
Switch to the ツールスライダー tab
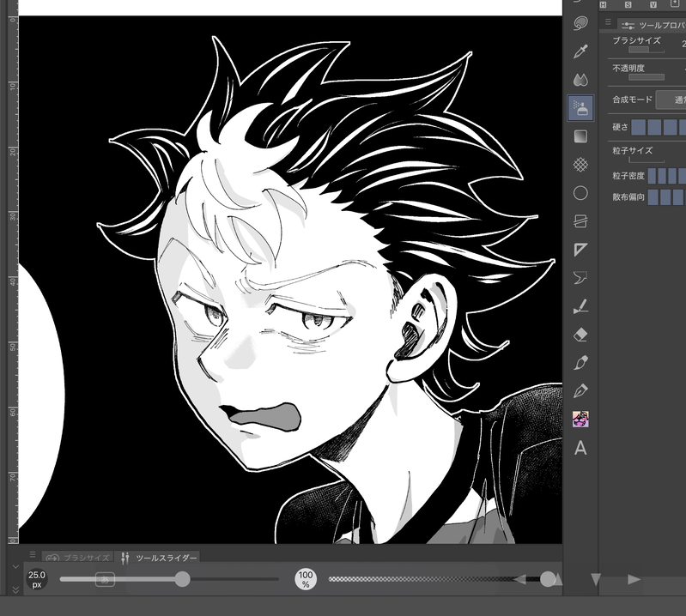coord(159,558)
